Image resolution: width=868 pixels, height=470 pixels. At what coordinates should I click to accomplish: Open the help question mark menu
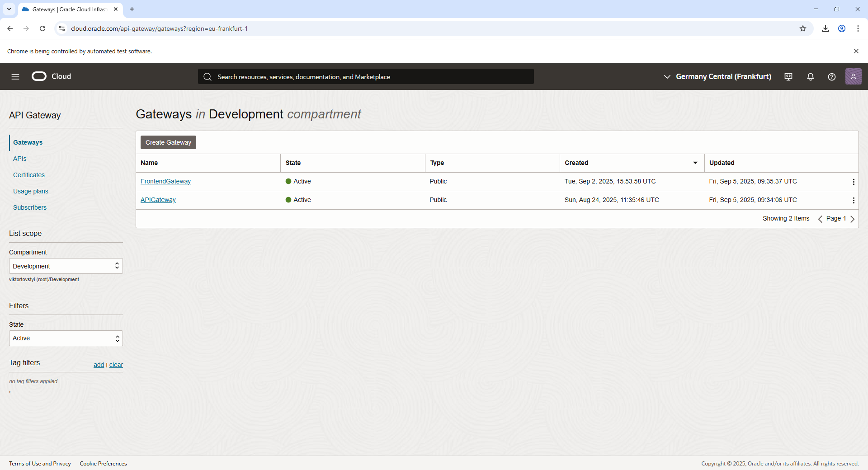tap(831, 77)
